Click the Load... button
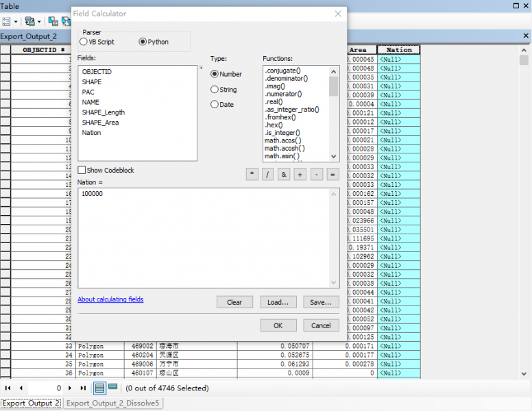The height and width of the screenshot is (411, 532). tap(278, 302)
